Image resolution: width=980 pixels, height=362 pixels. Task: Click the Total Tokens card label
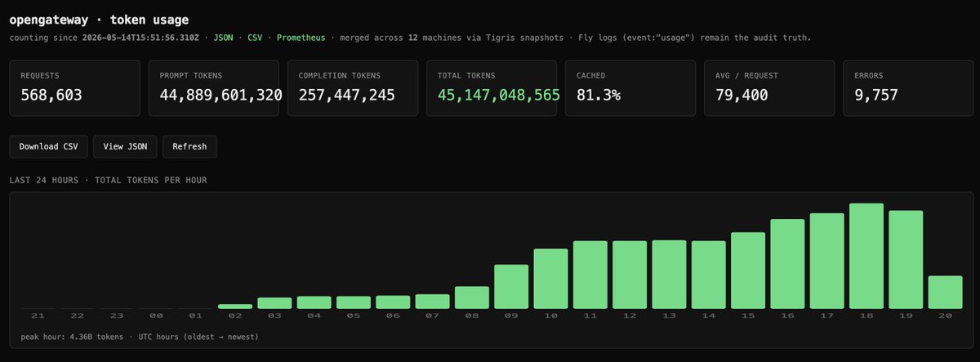tap(465, 75)
